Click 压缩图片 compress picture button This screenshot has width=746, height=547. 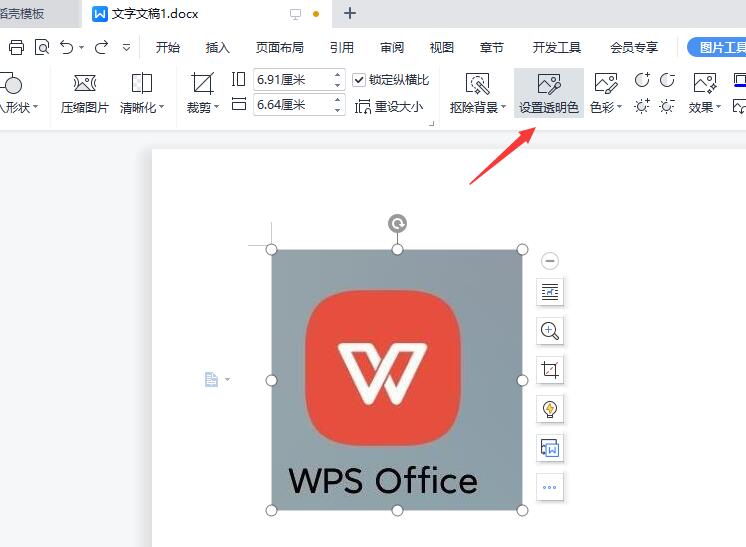coord(85,94)
